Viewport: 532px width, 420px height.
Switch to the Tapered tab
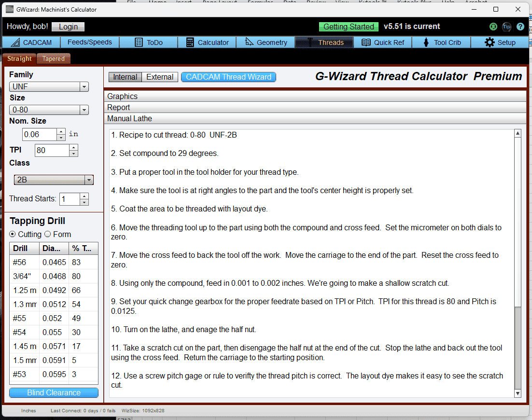pyautogui.click(x=53, y=58)
